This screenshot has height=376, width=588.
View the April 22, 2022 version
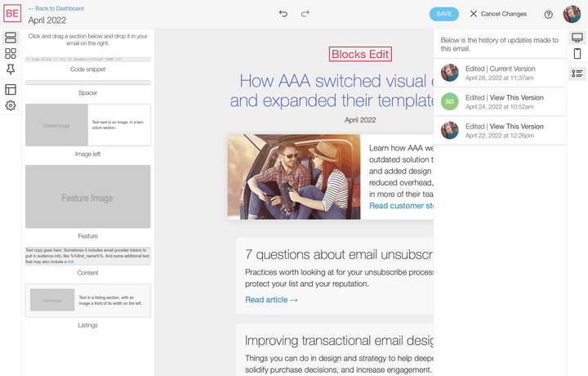[x=516, y=127]
